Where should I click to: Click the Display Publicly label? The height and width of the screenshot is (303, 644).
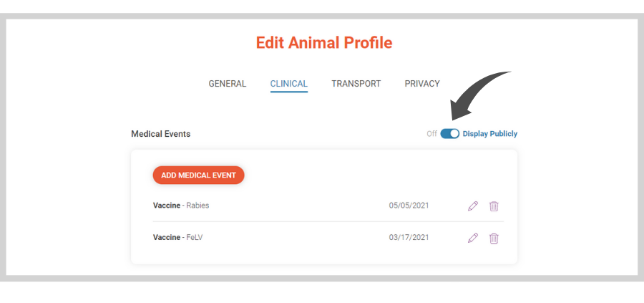point(490,134)
